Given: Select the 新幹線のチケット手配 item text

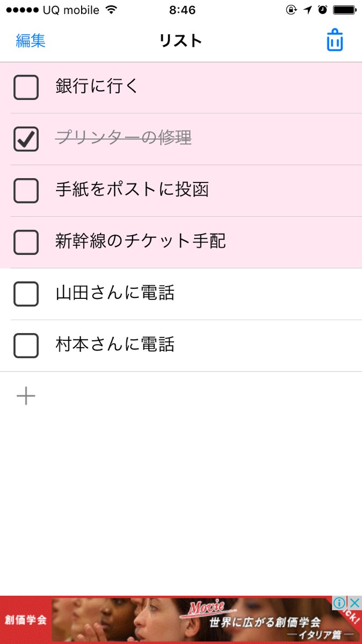Looking at the screenshot, I should click(141, 241).
